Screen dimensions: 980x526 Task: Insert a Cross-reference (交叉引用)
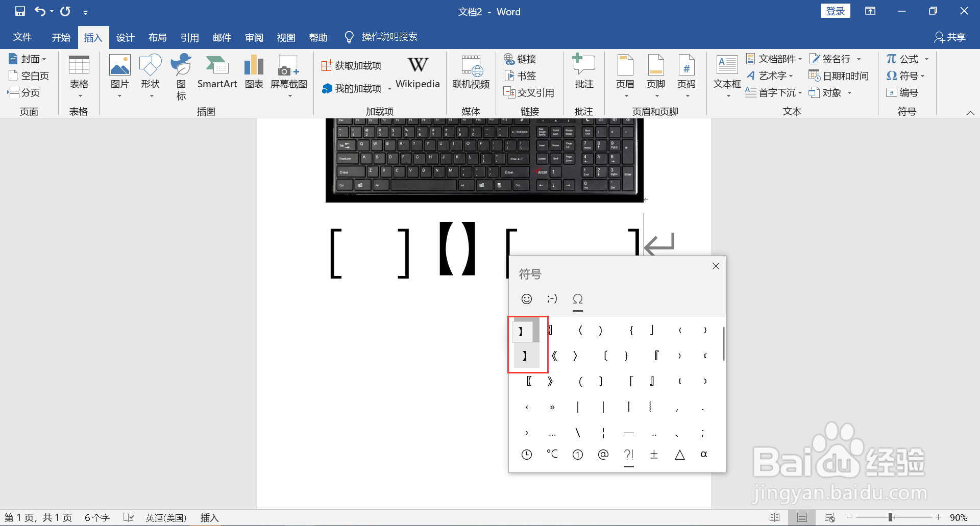pyautogui.click(x=529, y=92)
